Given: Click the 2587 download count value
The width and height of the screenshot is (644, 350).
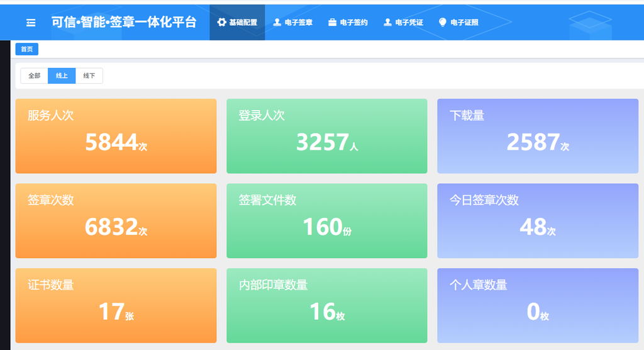Looking at the screenshot, I should pyautogui.click(x=533, y=142).
